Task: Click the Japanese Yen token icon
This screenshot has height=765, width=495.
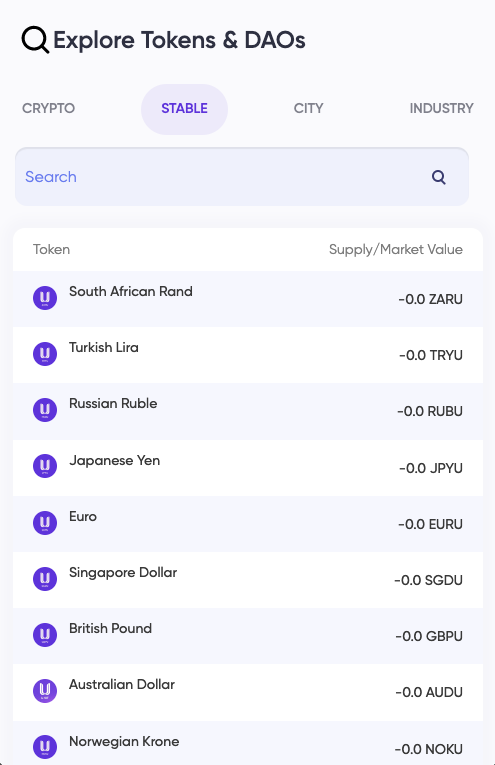Action: click(45, 466)
